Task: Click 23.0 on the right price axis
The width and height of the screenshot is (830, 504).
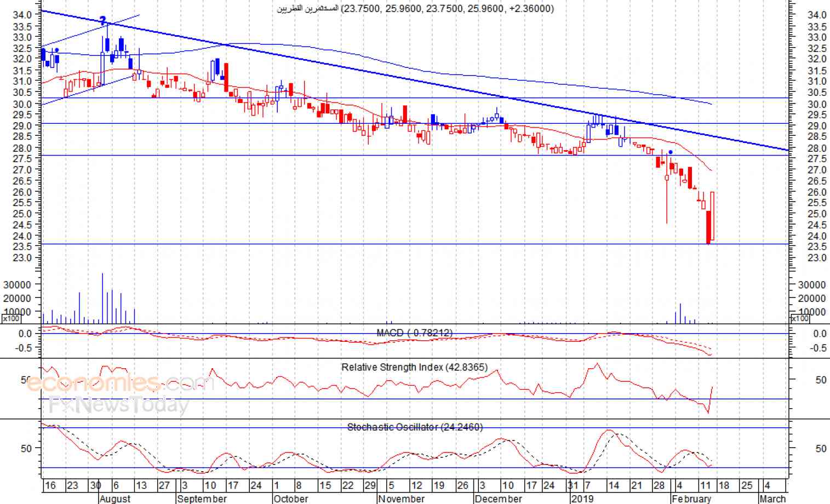Action: (x=816, y=257)
